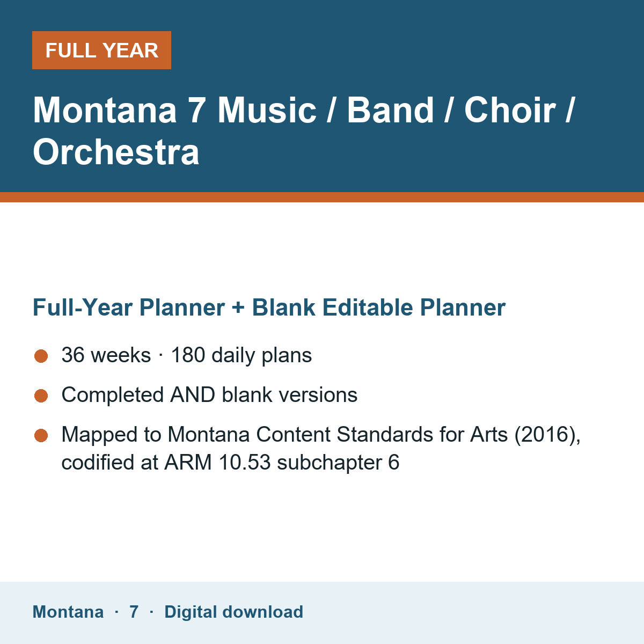Screen dimensions: 644x644
Task: Click the word Orchestra in the title
Action: [116, 152]
